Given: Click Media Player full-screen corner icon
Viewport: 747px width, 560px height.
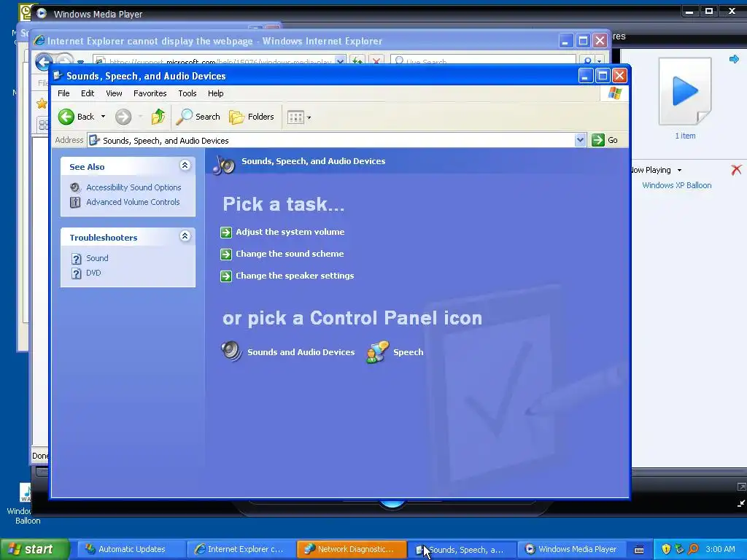Looking at the screenshot, I should point(741,487).
